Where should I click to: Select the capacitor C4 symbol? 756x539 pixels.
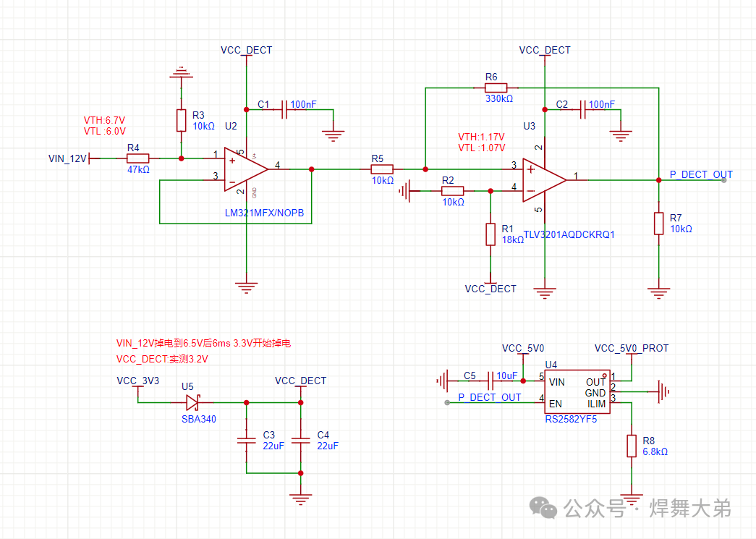[x=301, y=440]
